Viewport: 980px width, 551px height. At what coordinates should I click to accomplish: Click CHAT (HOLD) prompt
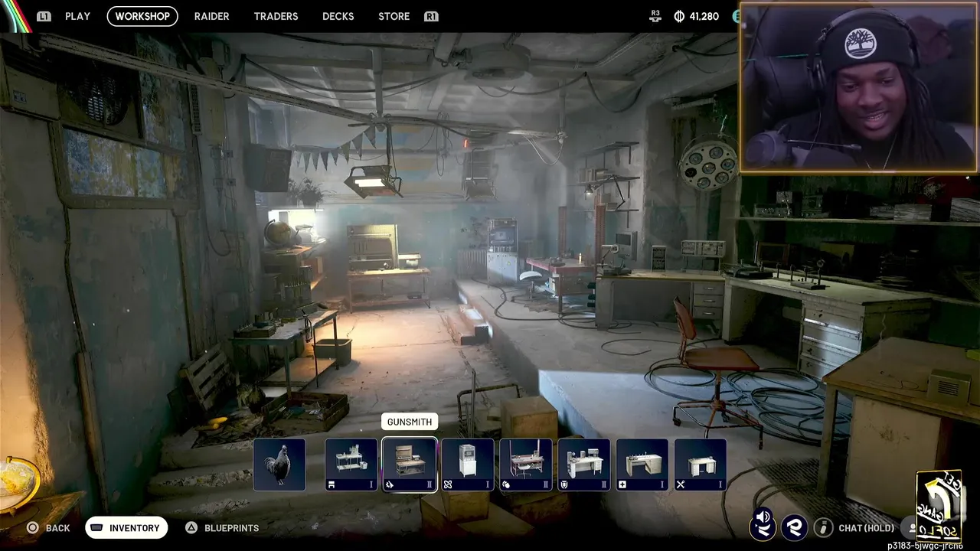866,528
